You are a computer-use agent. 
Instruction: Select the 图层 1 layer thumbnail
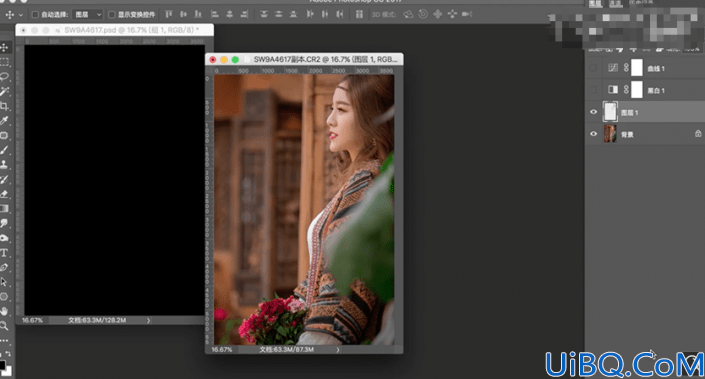coord(610,112)
